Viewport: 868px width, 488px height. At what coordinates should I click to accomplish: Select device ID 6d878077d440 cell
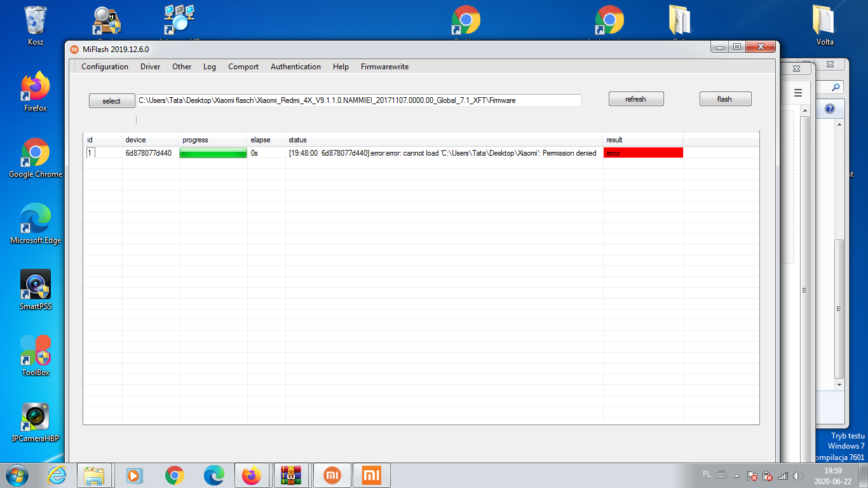pyautogui.click(x=151, y=153)
